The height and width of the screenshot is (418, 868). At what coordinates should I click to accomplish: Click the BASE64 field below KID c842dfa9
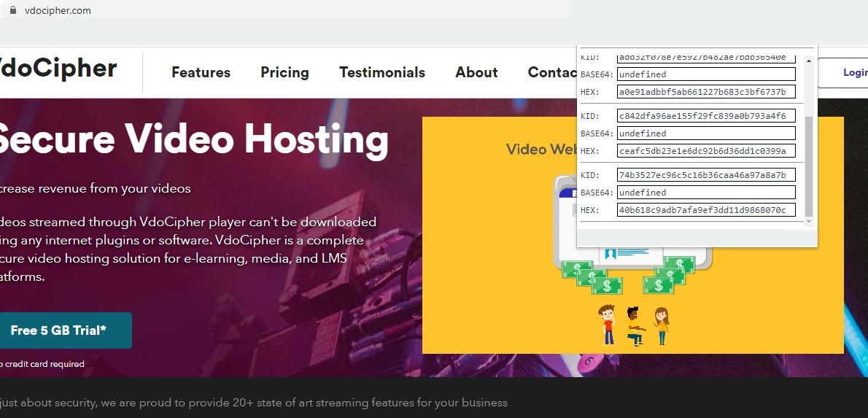pyautogui.click(x=706, y=133)
